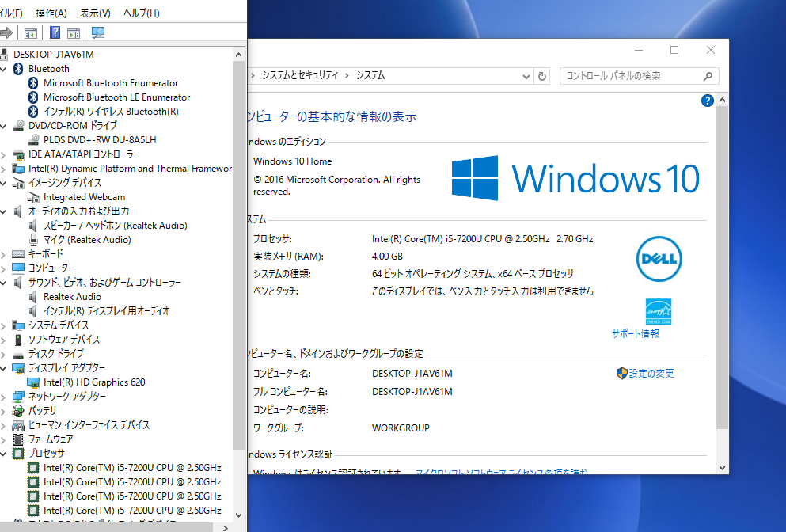Click the バッテリ category icon
Screen dimensions: 786x532
pyautogui.click(x=18, y=411)
